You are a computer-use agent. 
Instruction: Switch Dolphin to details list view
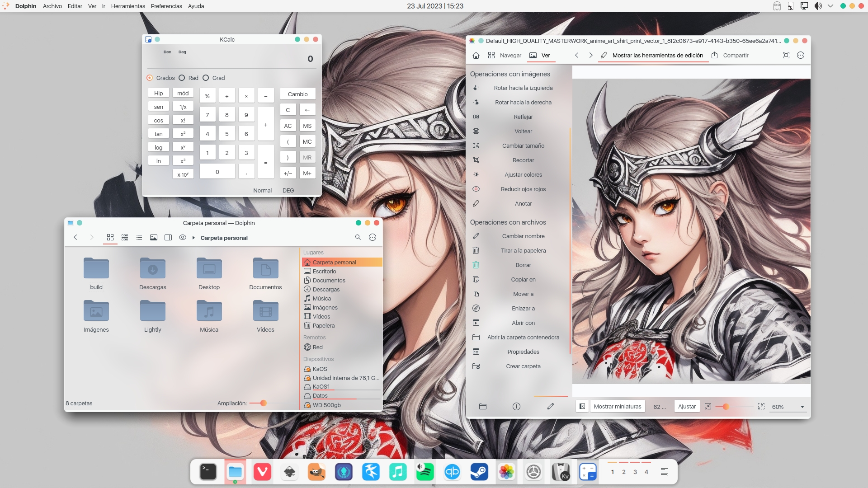[x=139, y=237]
